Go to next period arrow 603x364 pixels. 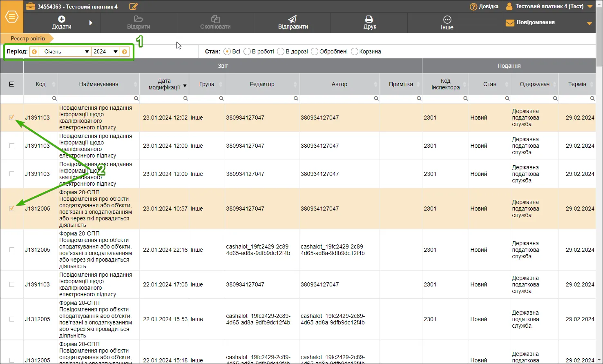point(125,52)
